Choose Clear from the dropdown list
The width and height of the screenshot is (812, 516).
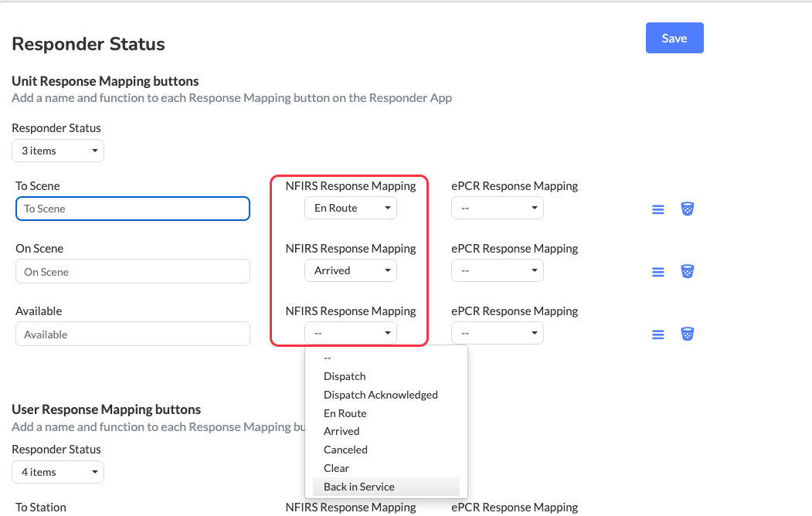(x=386, y=468)
